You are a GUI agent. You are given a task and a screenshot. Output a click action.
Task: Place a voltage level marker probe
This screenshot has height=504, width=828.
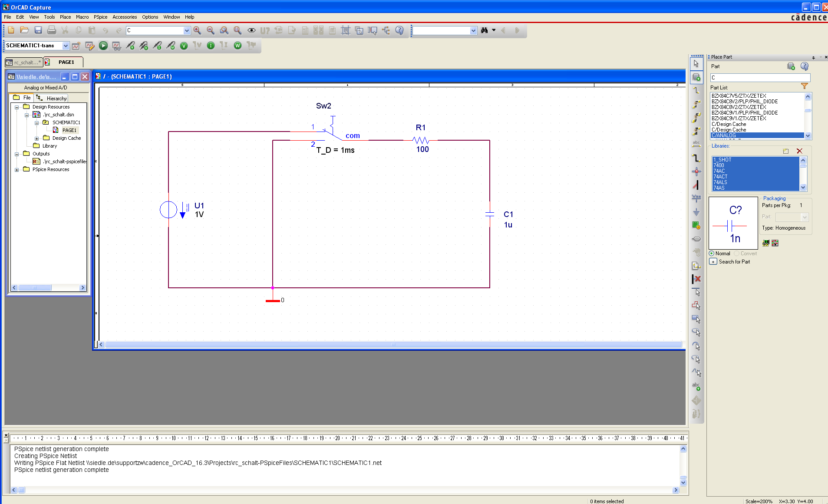pos(130,46)
